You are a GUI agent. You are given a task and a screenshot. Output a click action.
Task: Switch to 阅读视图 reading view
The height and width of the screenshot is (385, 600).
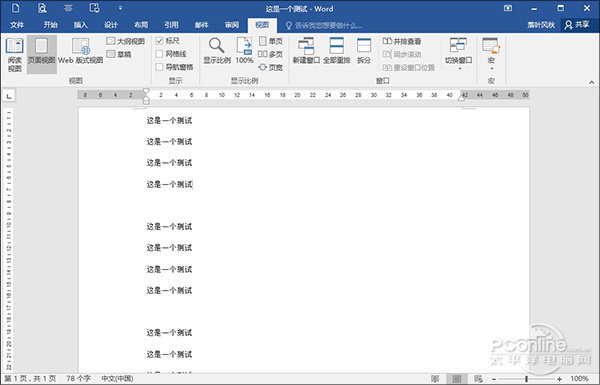tap(15, 54)
